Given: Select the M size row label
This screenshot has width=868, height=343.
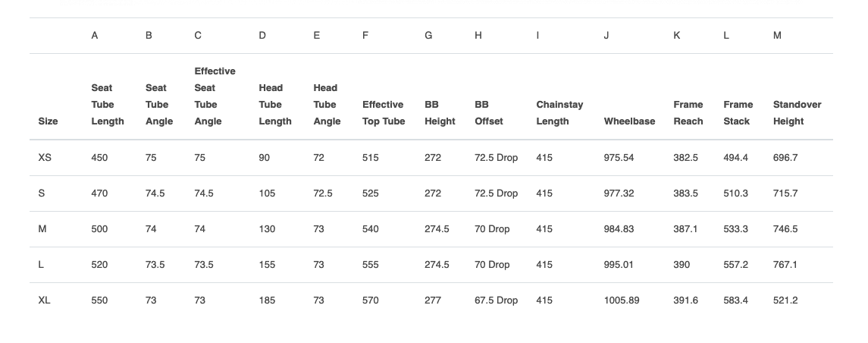Looking at the screenshot, I should [42, 229].
